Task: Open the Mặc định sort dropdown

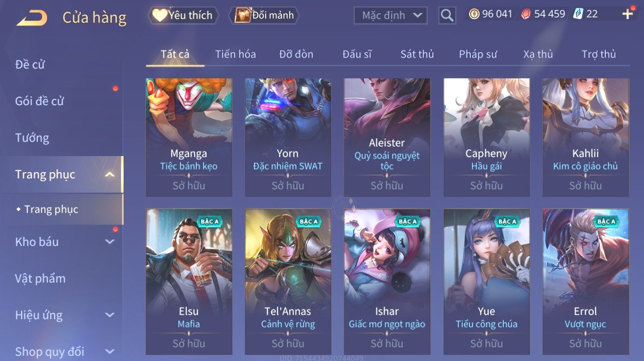Action: point(391,15)
